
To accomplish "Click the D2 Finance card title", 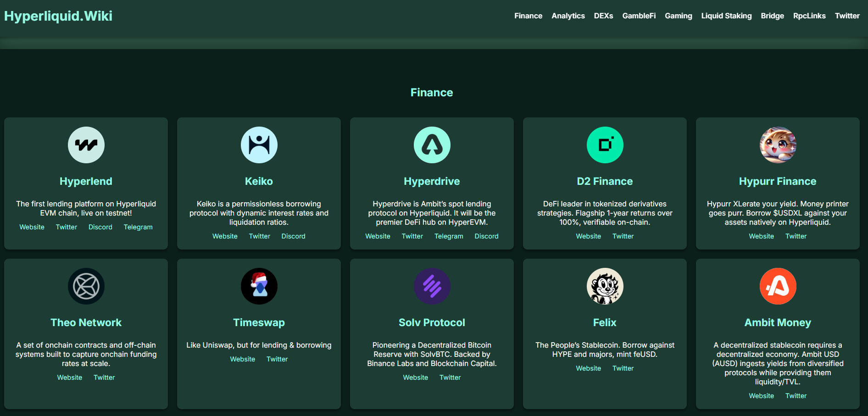I will click(x=605, y=181).
